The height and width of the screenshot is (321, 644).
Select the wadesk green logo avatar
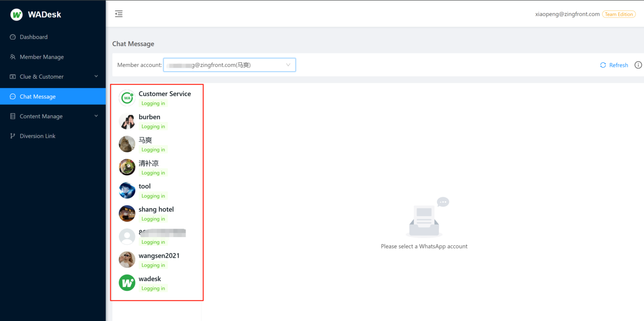pos(127,283)
